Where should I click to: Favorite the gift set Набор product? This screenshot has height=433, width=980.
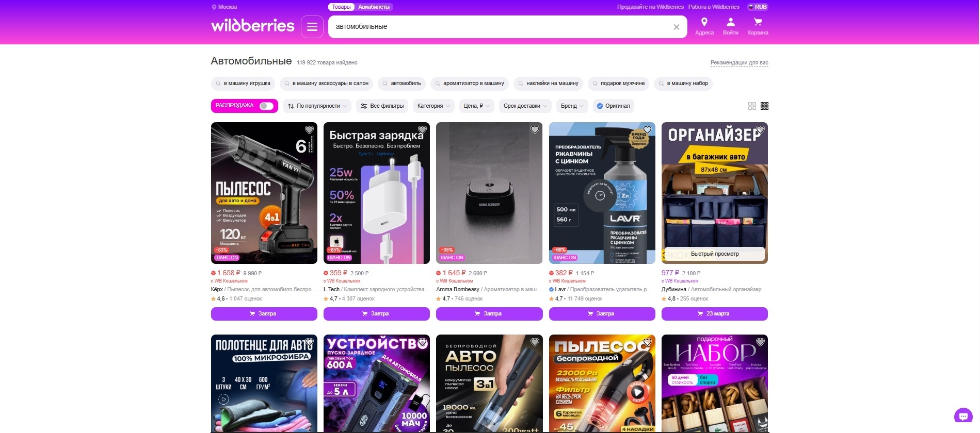tap(760, 342)
